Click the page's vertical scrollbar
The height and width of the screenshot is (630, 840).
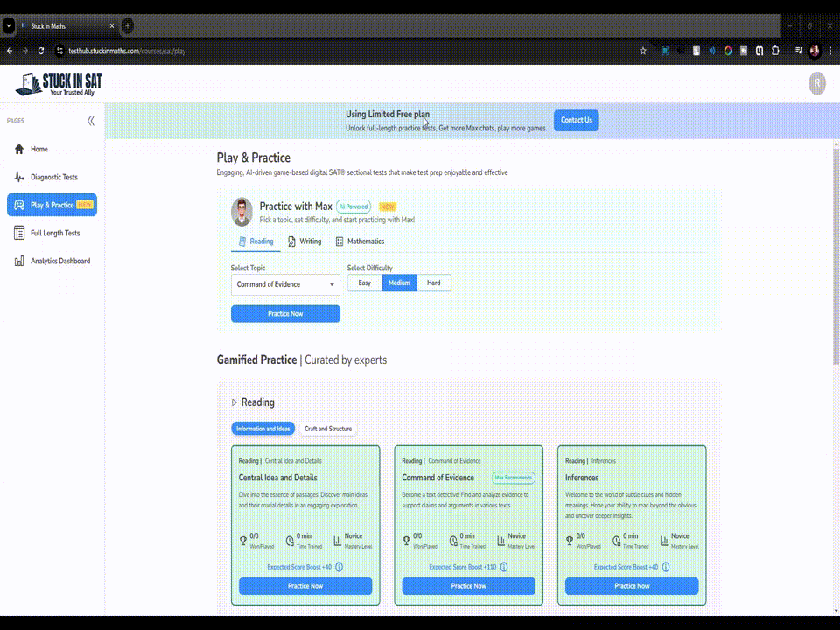click(835, 262)
